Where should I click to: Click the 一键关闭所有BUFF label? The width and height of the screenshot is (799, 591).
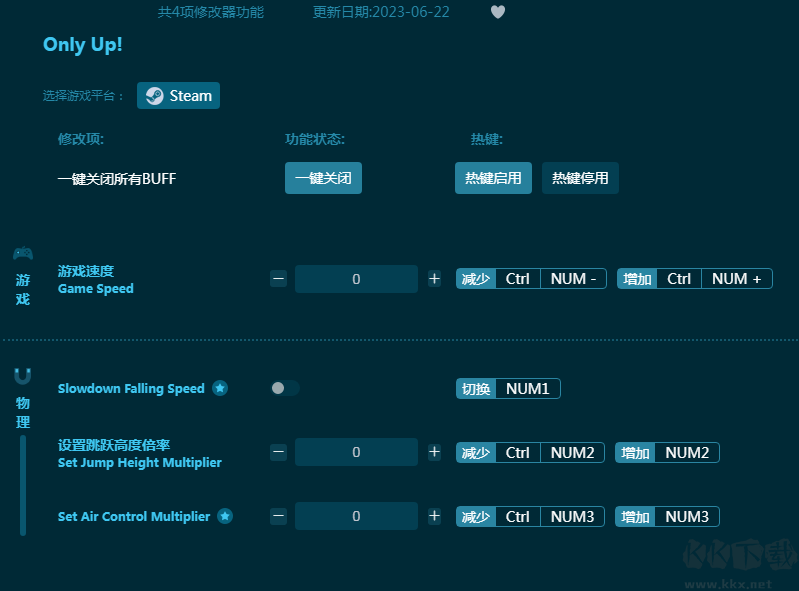(117, 179)
